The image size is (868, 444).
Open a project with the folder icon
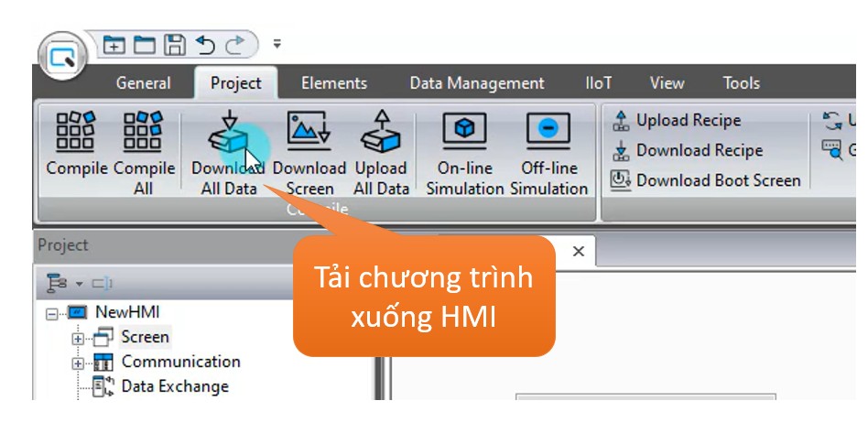145,45
